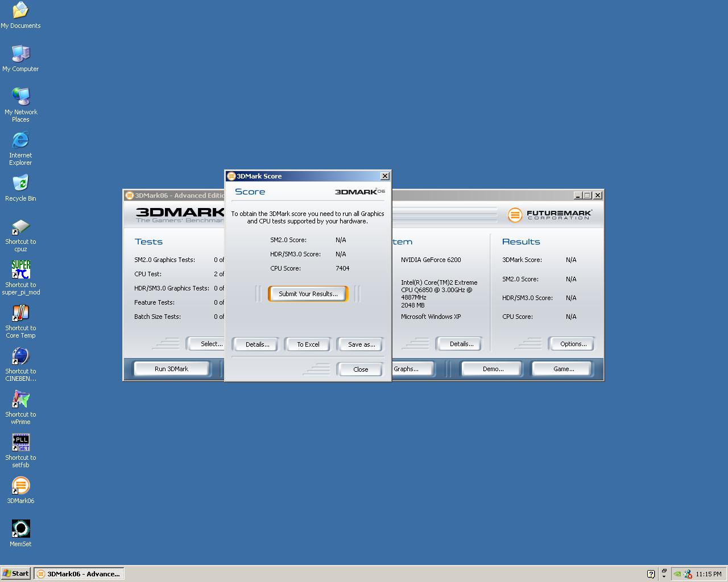Select the Internet Explorer desktop icon
The image size is (728, 582).
point(20,148)
